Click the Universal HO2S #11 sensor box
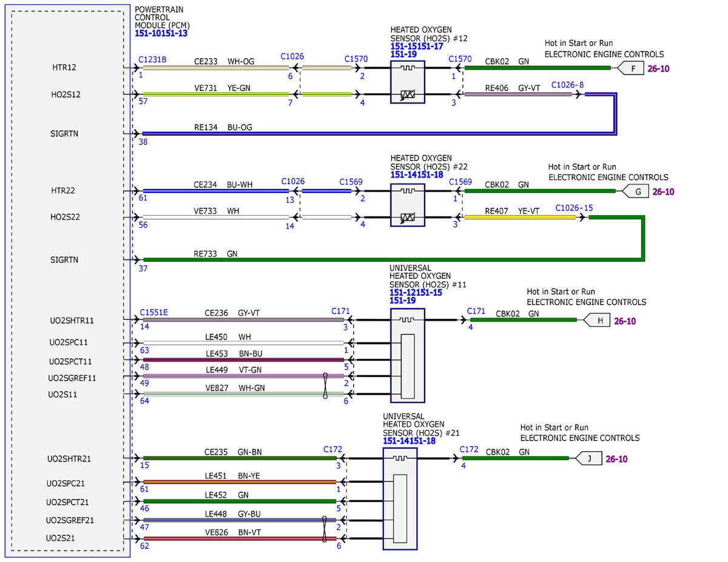Viewport: 728px width, 562px height. [x=407, y=355]
